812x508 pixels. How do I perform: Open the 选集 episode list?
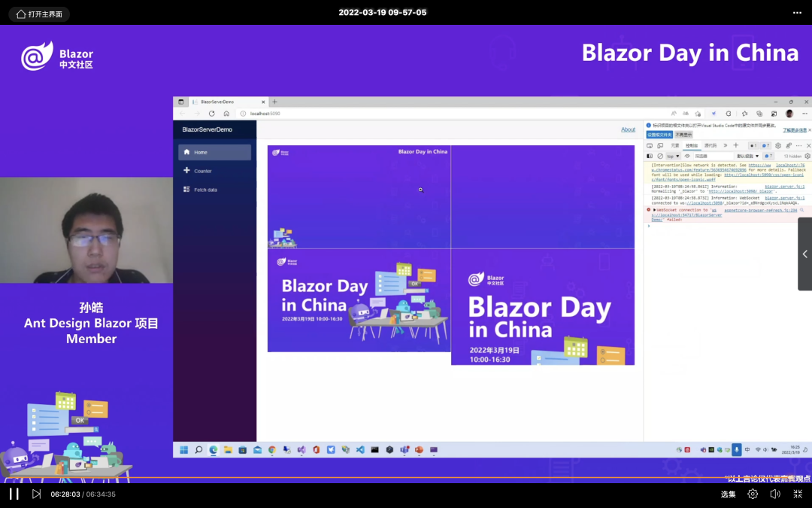728,494
